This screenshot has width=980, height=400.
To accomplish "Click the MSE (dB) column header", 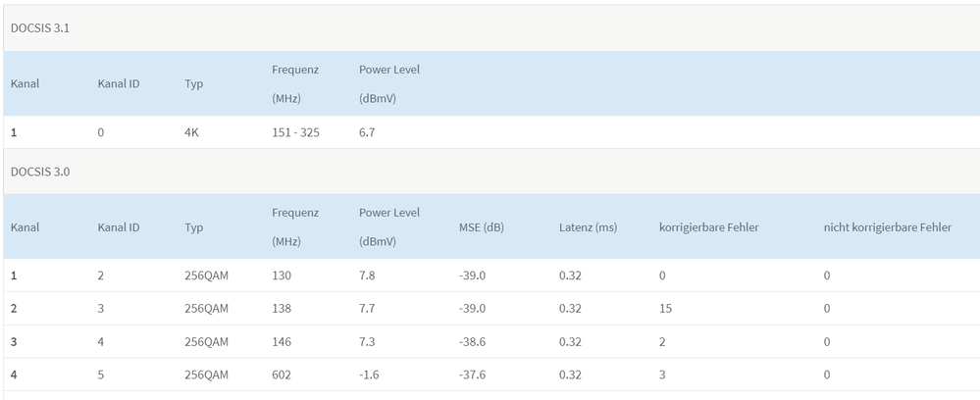I will (x=481, y=227).
